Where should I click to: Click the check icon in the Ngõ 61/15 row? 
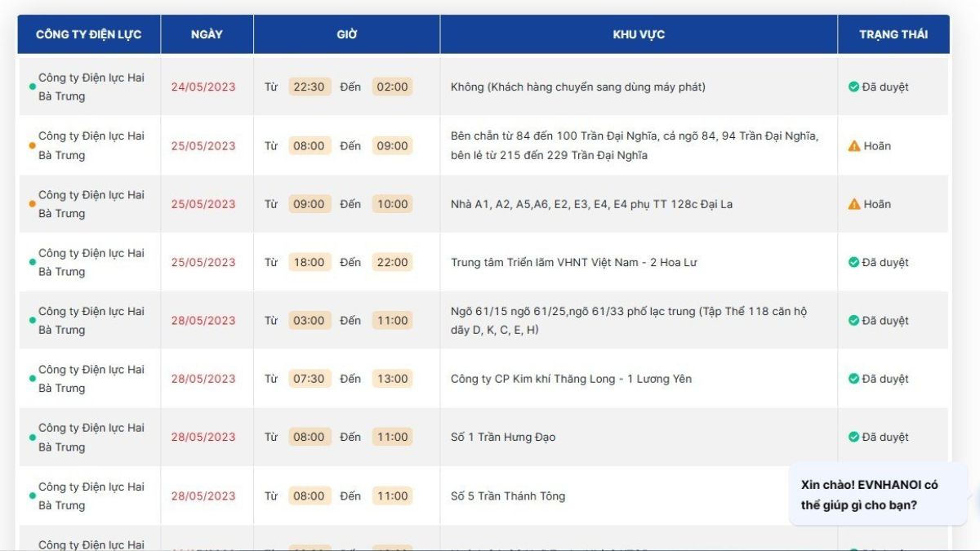[853, 321]
